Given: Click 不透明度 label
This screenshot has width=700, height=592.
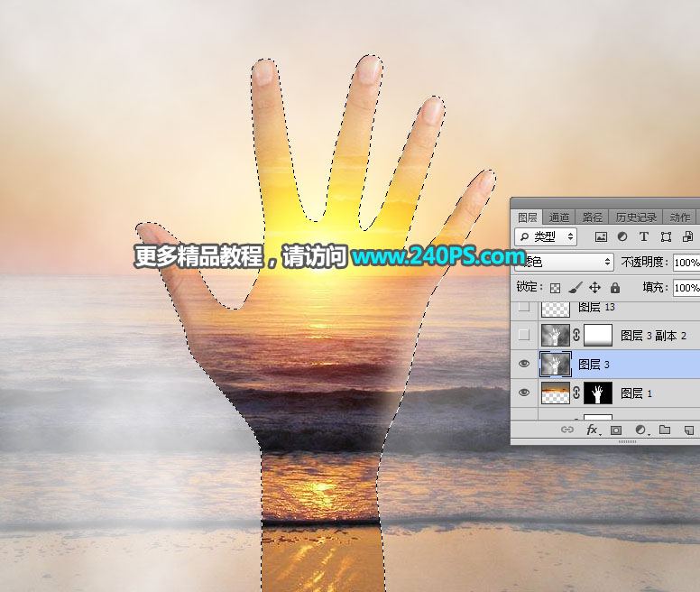Looking at the screenshot, I should [x=644, y=262].
